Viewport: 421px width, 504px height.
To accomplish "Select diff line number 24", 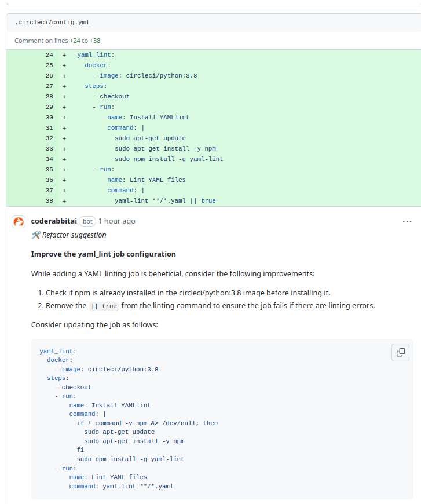I will (x=49, y=55).
